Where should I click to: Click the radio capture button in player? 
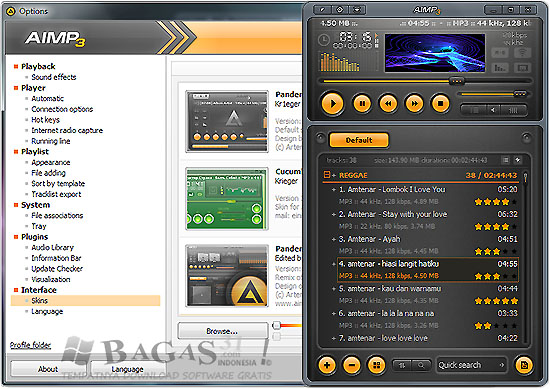coord(523,53)
